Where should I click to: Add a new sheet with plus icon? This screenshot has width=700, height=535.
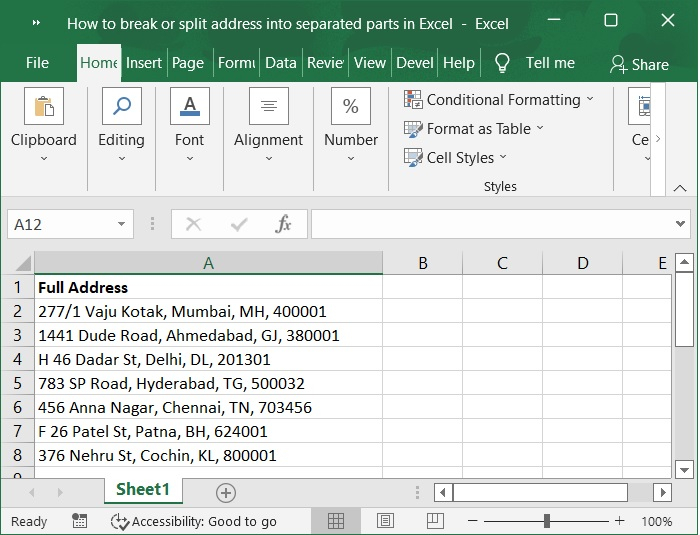point(226,492)
